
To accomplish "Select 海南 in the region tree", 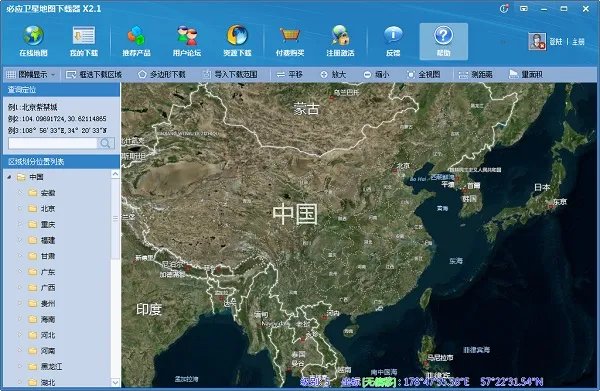I will [48, 319].
